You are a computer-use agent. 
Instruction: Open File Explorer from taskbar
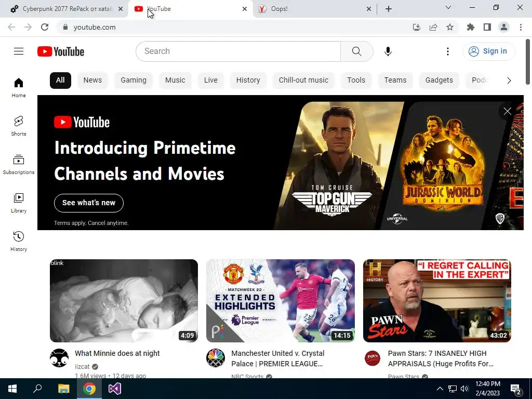pos(63,389)
